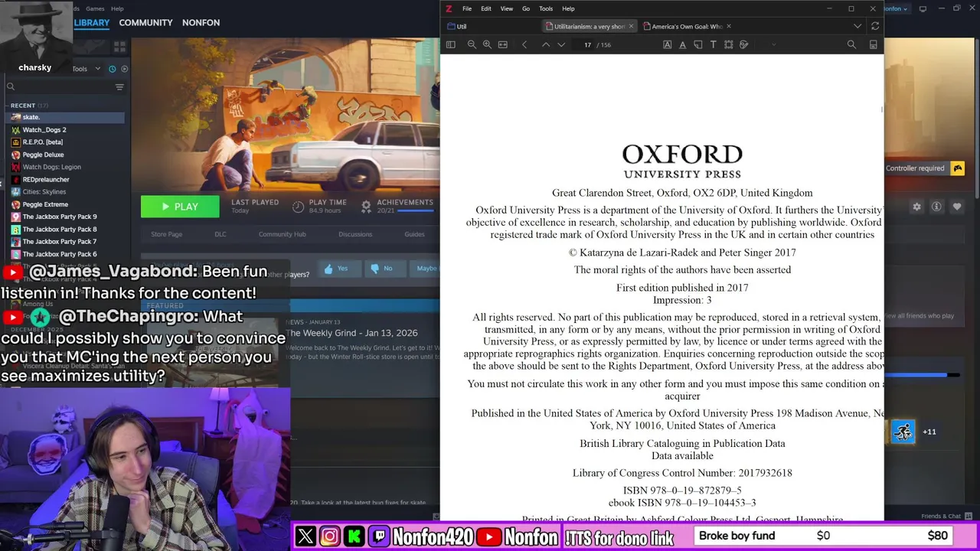Open the Util library tab
This screenshot has height=551, width=980.
457,26
